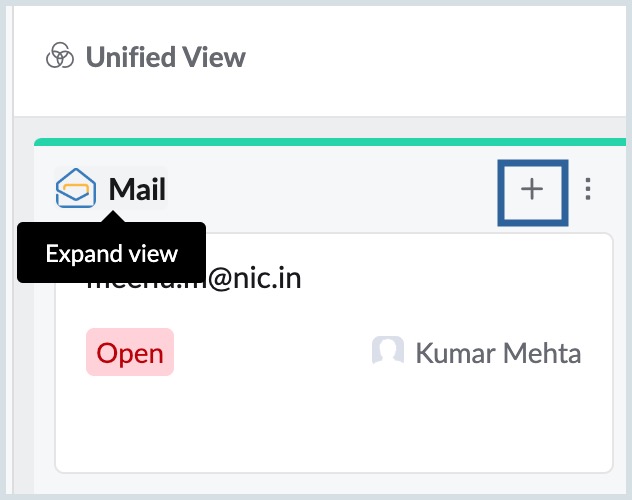Image resolution: width=632 pixels, height=500 pixels.
Task: Click the Expand view tooltip
Action: click(x=112, y=253)
